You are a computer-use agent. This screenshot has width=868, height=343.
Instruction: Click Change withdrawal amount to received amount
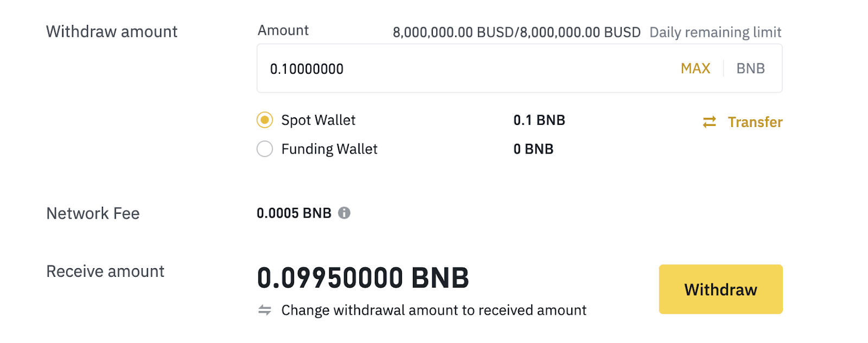click(433, 310)
